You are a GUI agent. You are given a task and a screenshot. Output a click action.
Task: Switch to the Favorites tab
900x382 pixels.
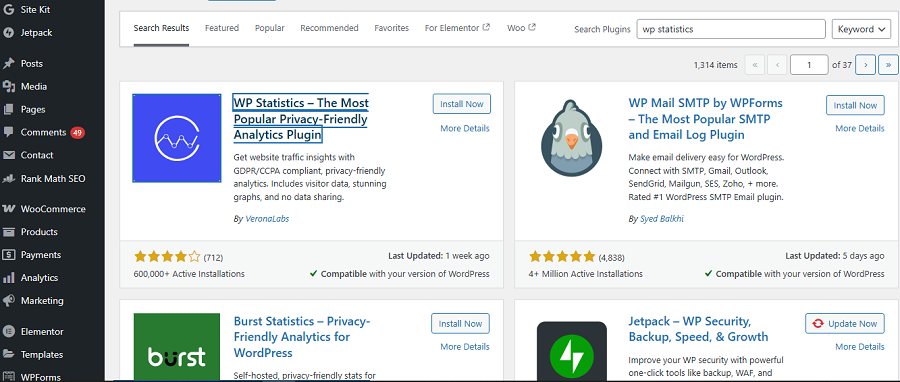click(391, 28)
